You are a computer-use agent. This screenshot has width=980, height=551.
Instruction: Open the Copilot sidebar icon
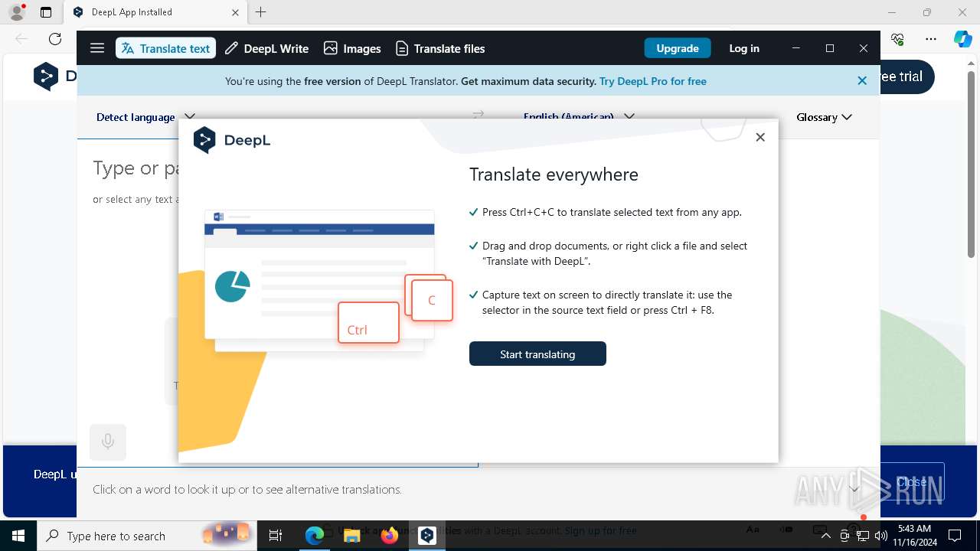click(x=962, y=39)
